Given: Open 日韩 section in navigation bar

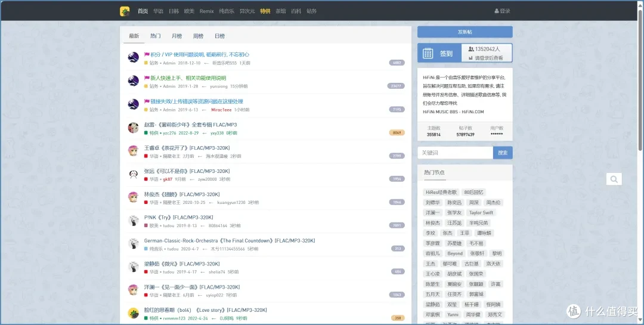Looking at the screenshot, I should pos(174,11).
